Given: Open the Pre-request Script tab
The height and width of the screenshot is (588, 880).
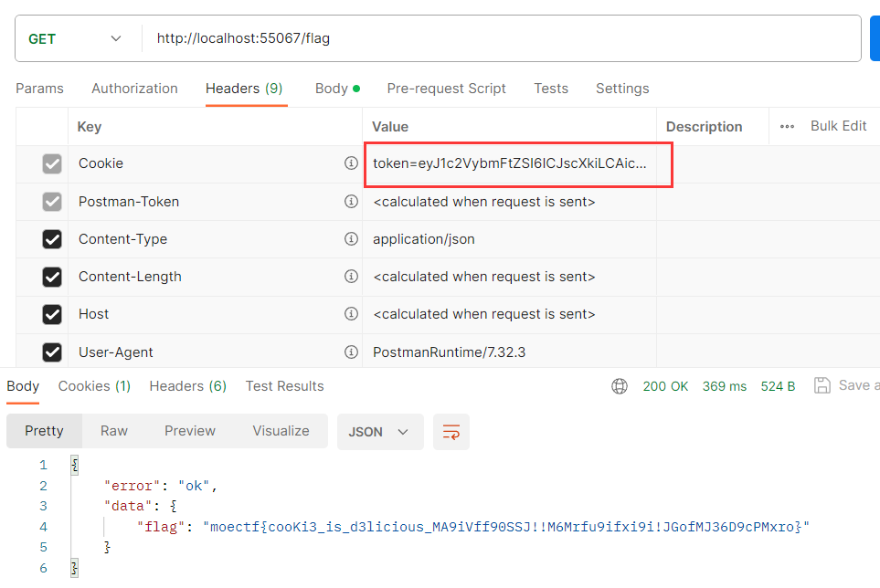Looking at the screenshot, I should (x=446, y=89).
